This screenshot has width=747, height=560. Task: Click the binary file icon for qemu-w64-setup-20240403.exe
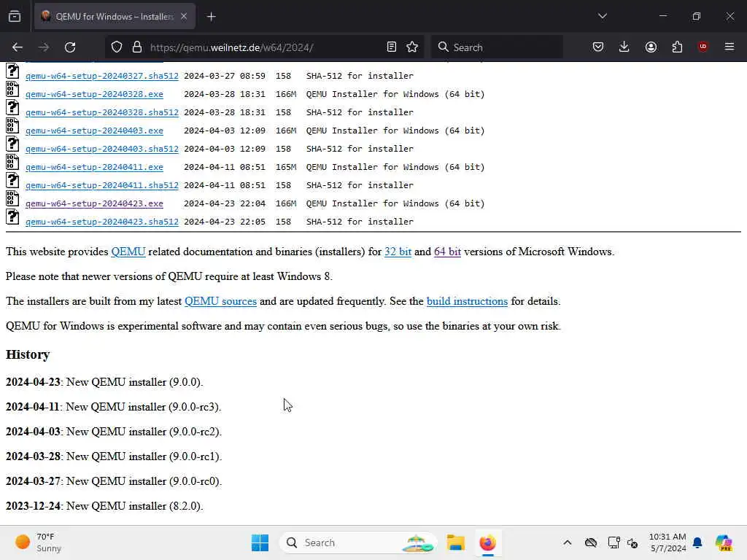tap(12, 125)
